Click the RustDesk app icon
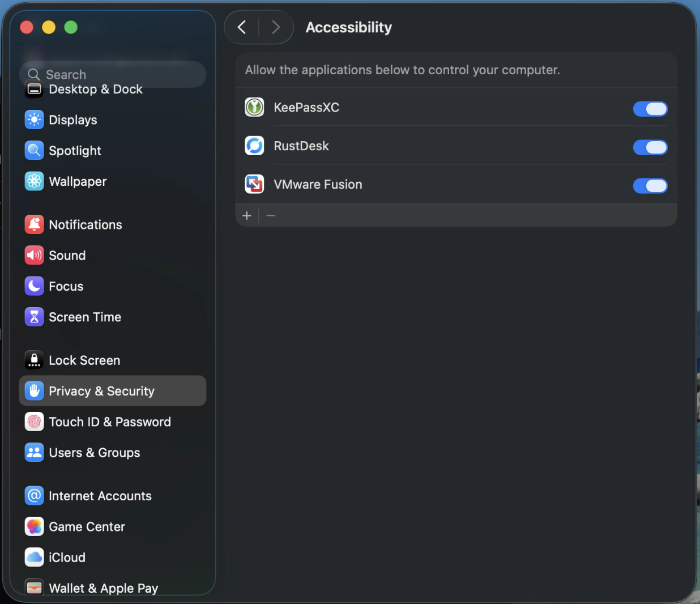This screenshot has width=700, height=604. pos(254,146)
